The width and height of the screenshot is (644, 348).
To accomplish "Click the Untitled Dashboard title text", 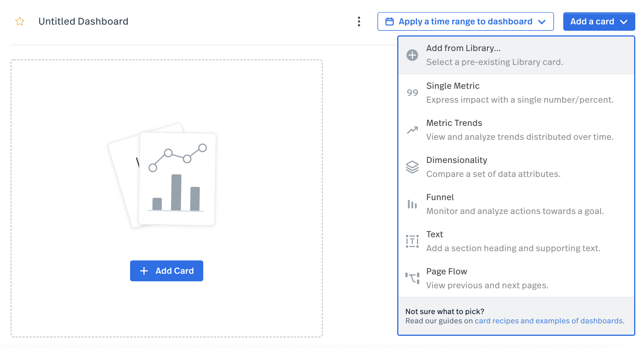I will tap(83, 21).
